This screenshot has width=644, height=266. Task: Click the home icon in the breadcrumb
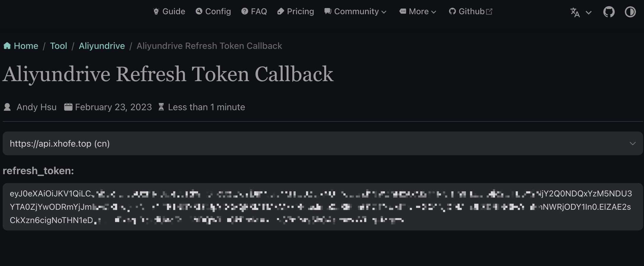tap(7, 46)
